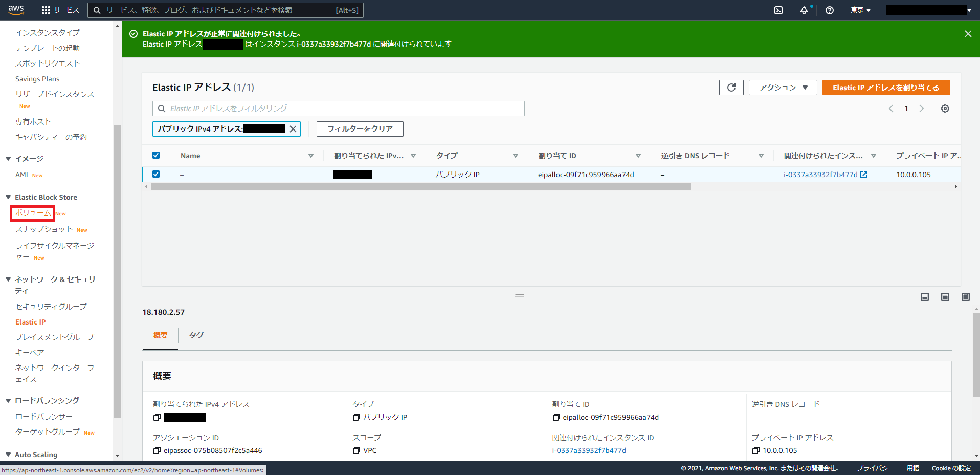The image size is (980, 475).
Task: Sort by Name column arrow
Action: [x=310, y=156]
